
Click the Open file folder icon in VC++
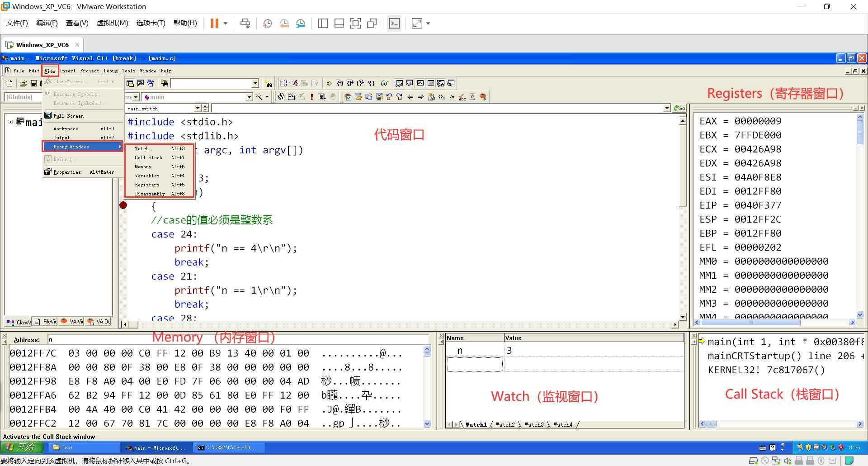tap(23, 83)
